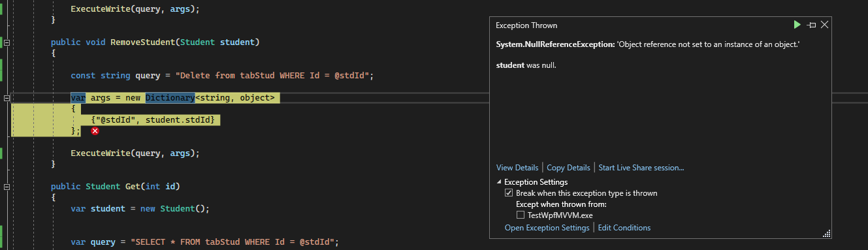
Task: Click 'student was null.' message
Action: coord(526,65)
